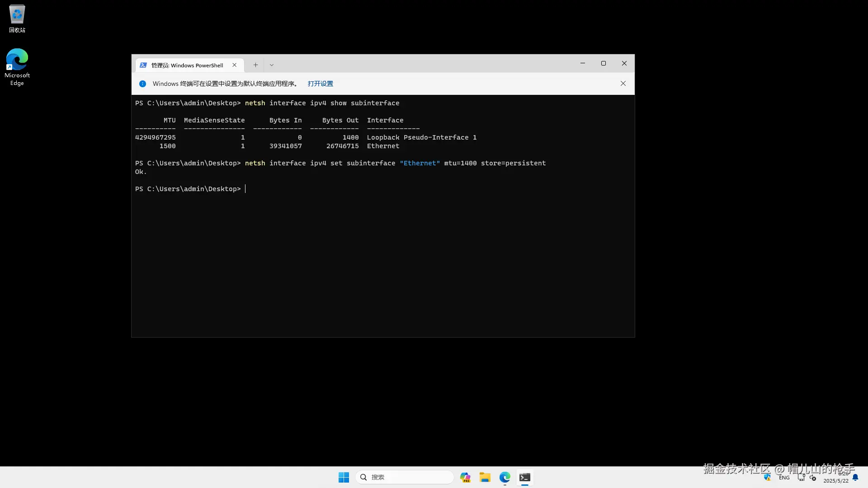Close the PowerShell tab
Screen dimensions: 868x488
[x=235, y=65]
